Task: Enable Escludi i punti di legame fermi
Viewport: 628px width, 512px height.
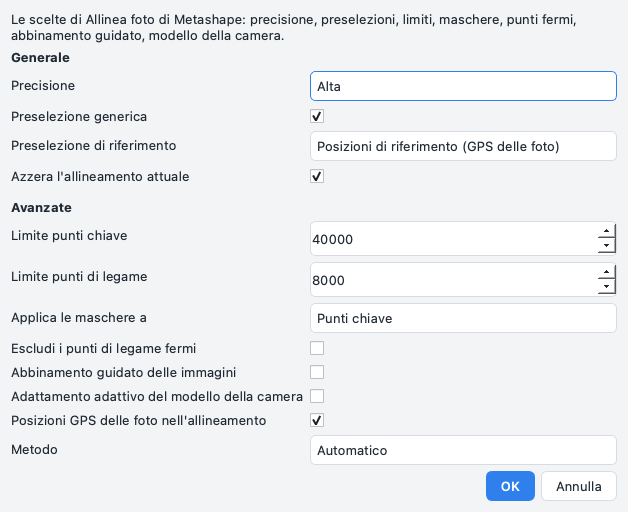Action: click(x=317, y=348)
